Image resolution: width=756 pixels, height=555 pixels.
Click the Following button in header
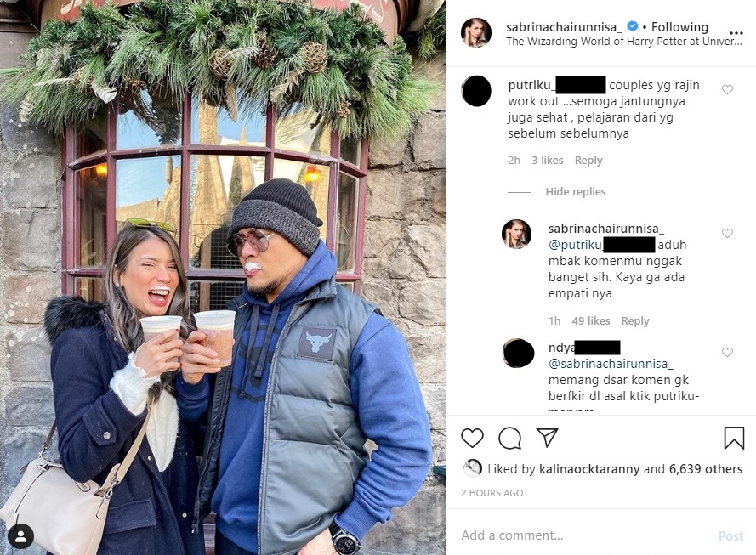(679, 27)
